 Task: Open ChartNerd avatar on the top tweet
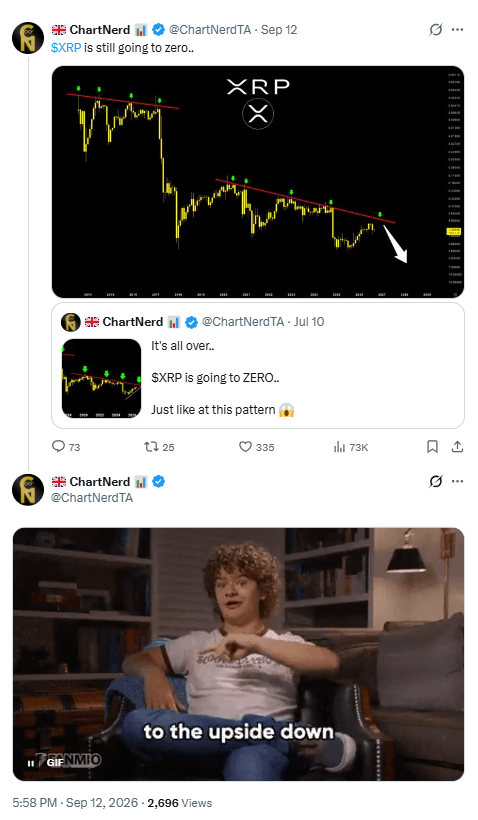coord(28,38)
